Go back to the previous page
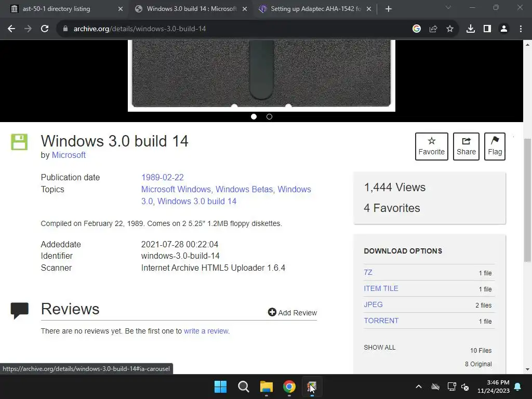The width and height of the screenshot is (532, 399). (x=11, y=29)
